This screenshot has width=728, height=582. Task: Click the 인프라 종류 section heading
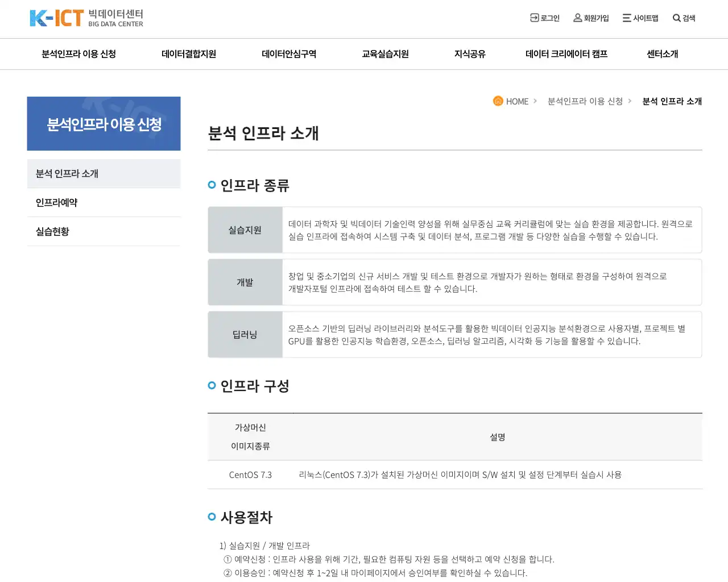pos(255,185)
